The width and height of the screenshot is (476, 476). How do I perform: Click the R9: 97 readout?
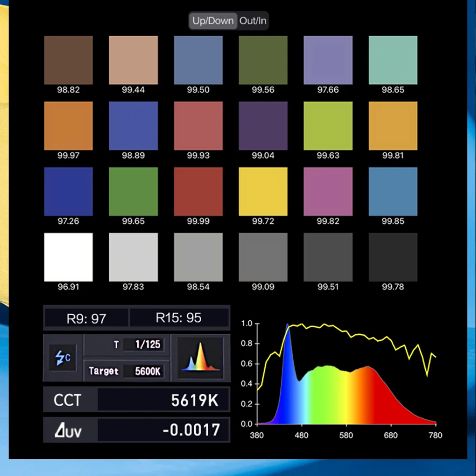[86, 318]
